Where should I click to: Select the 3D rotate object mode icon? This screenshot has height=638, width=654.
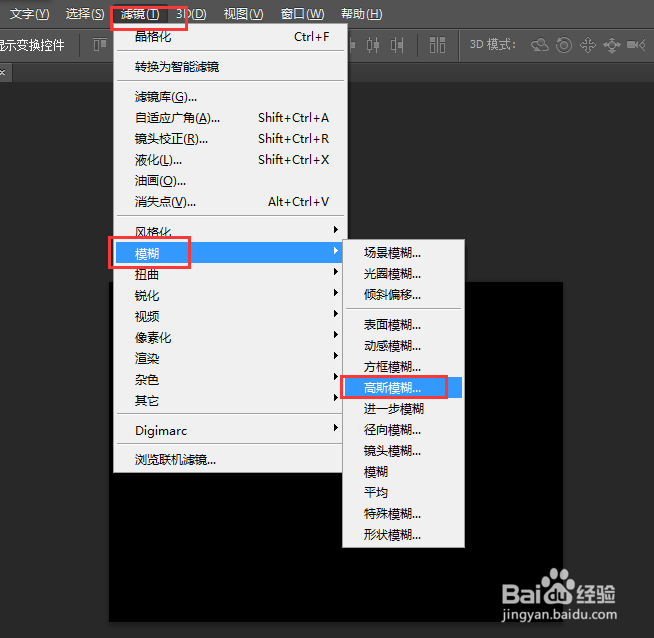pyautogui.click(x=540, y=45)
